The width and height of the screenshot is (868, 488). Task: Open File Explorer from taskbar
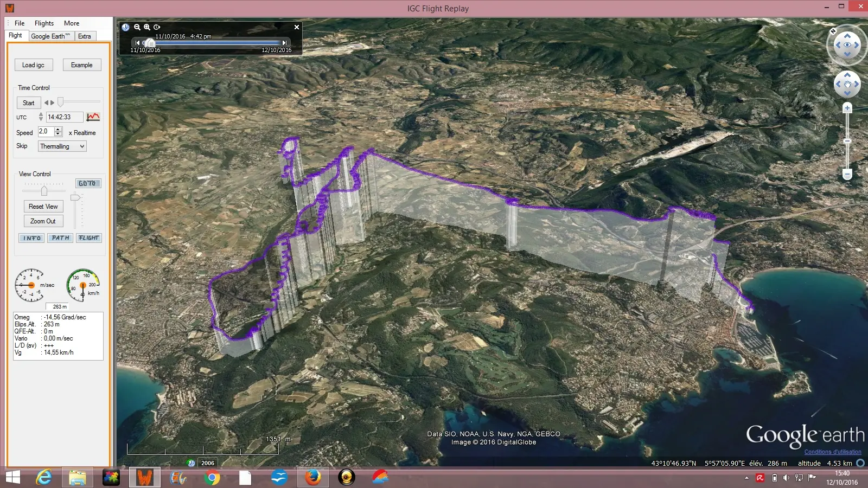78,477
